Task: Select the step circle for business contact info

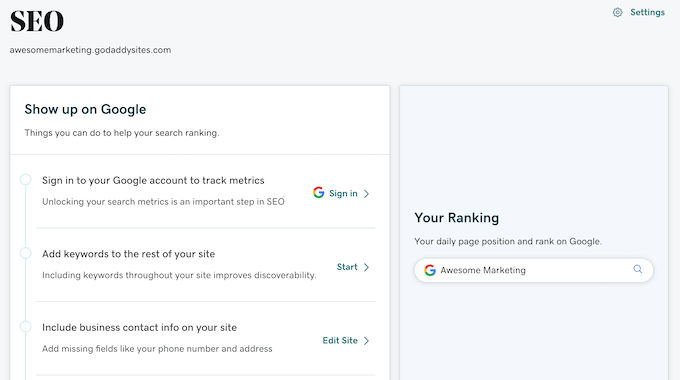Action: pos(26,326)
